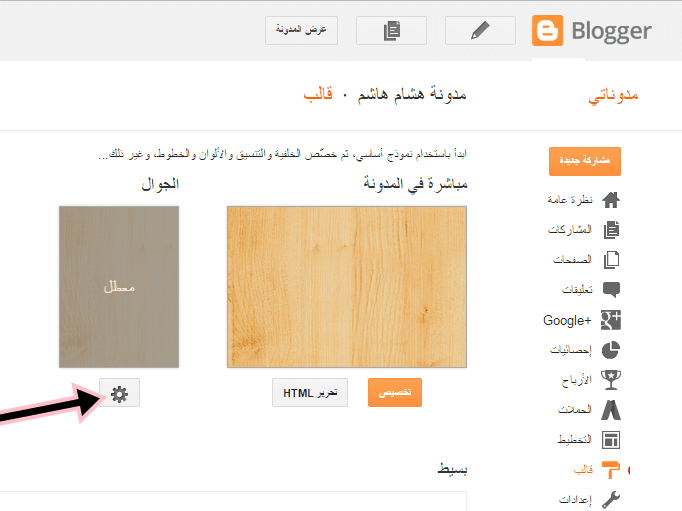
Task: Click the Layout grid icon
Action: click(x=611, y=440)
